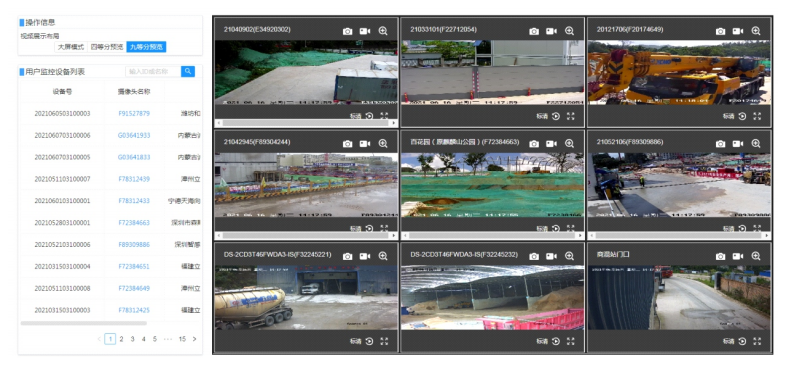The image size is (786, 369).
Task: Open camera link F72384663
Action: click(x=134, y=223)
